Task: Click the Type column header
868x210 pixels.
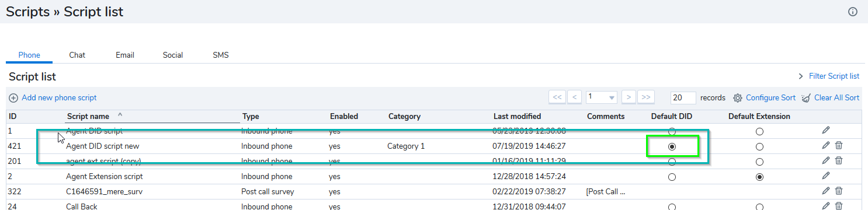Action: coord(251,116)
